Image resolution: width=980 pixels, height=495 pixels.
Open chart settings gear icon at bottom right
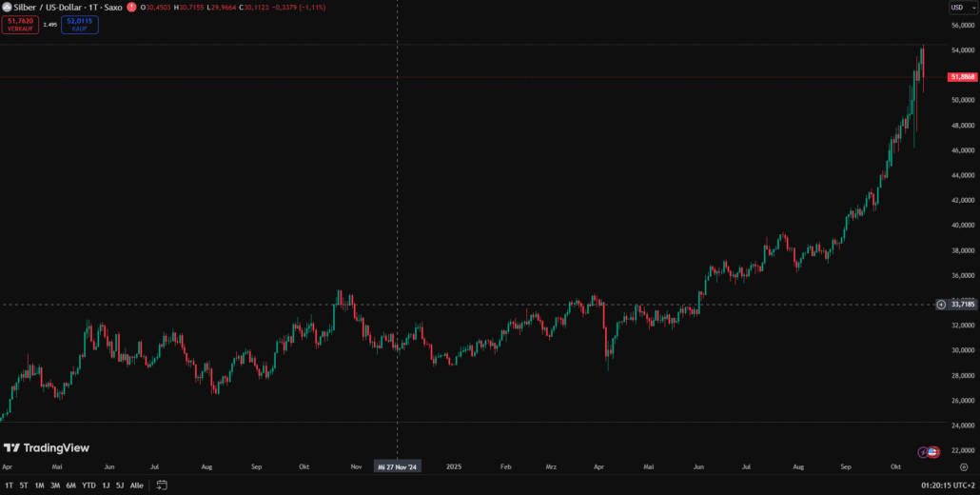tap(963, 467)
